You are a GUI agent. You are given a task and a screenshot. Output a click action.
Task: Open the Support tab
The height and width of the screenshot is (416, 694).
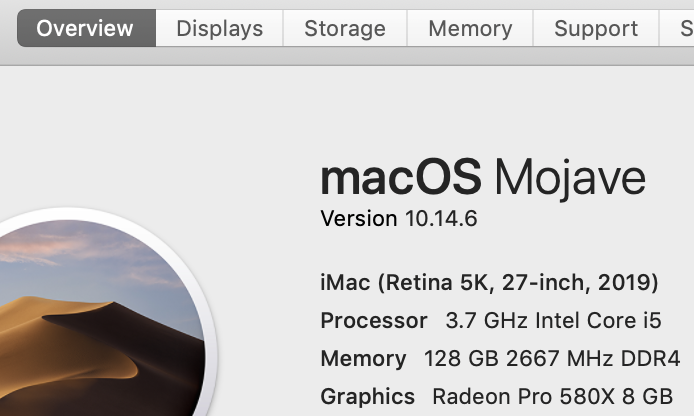point(596,28)
